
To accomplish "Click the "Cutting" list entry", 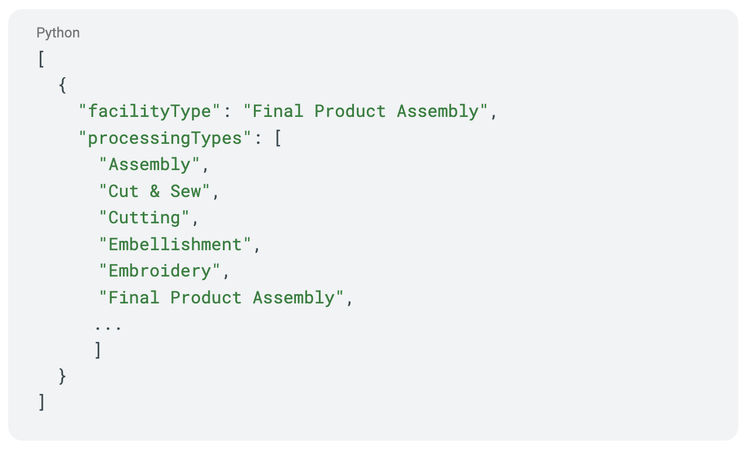I will tap(145, 218).
